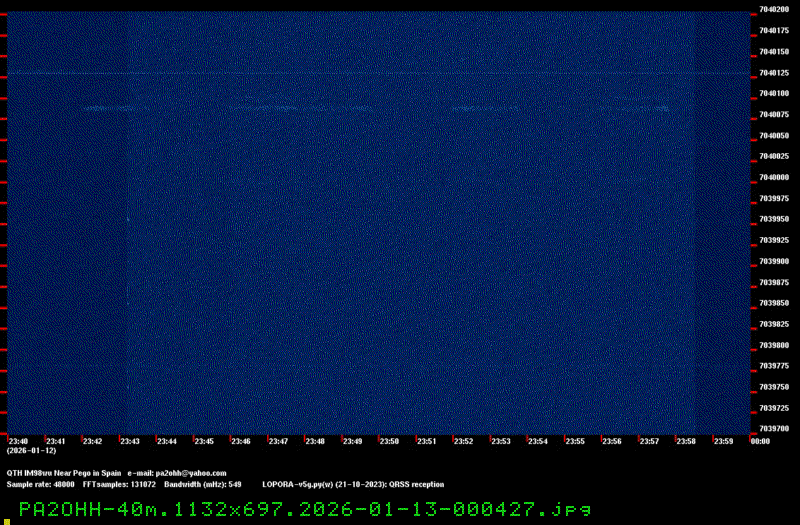The height and width of the screenshot is (525, 800).
Task: Click the 23:52 time axis label
Action: pos(463,441)
